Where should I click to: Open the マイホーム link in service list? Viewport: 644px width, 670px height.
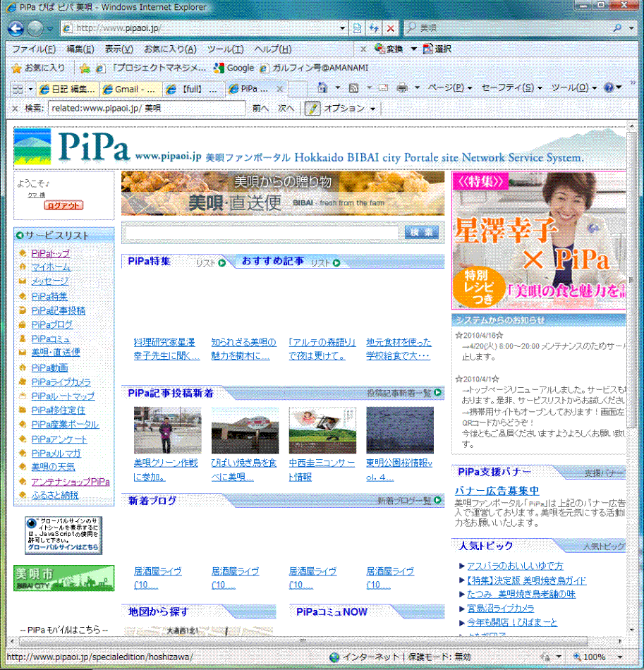(x=51, y=267)
